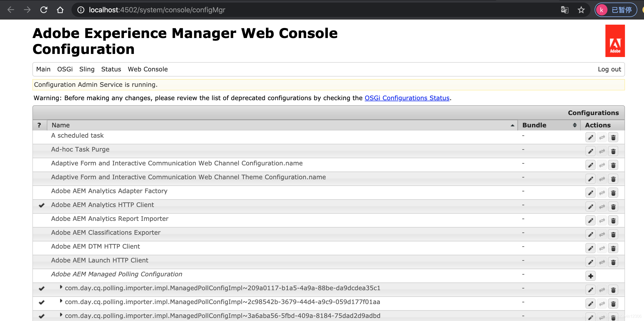Image resolution: width=644 pixels, height=321 pixels.
Task: Expand ManagedPollConfigImpl~2c98542b entry
Action: pos(61,301)
